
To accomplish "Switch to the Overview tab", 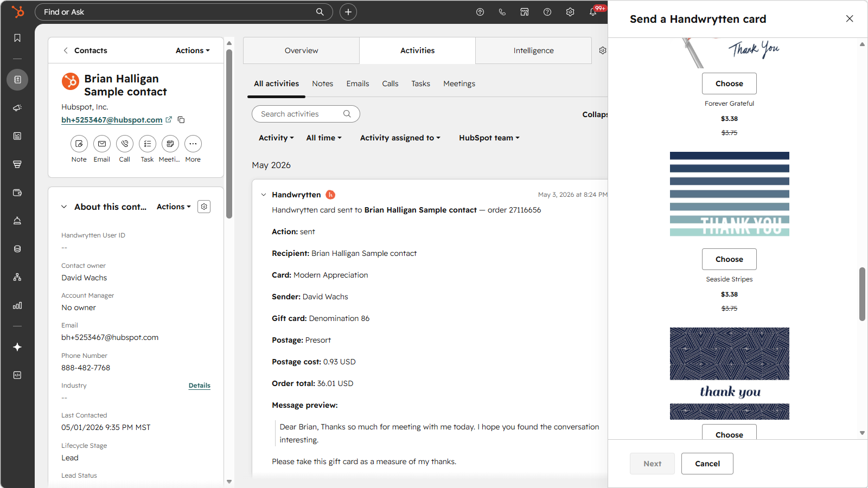I will (x=302, y=50).
